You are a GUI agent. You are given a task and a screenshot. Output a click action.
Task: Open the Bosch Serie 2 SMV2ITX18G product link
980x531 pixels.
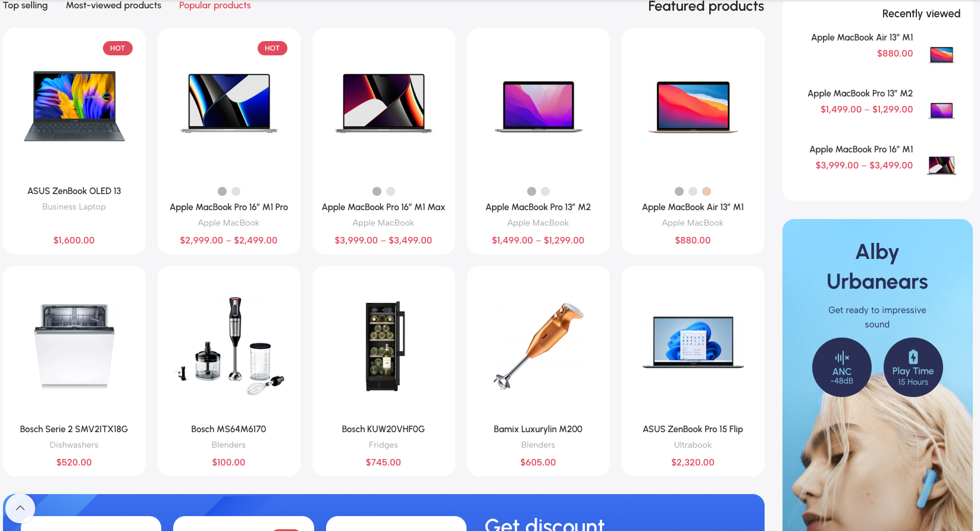click(74, 429)
